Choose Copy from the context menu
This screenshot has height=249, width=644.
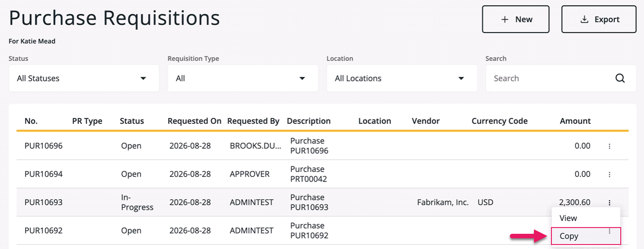pos(586,236)
